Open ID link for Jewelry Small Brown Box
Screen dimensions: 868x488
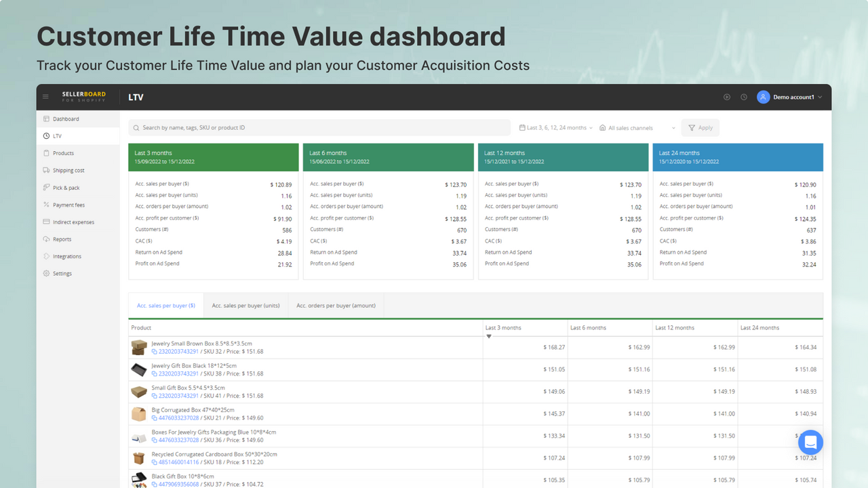click(x=178, y=352)
